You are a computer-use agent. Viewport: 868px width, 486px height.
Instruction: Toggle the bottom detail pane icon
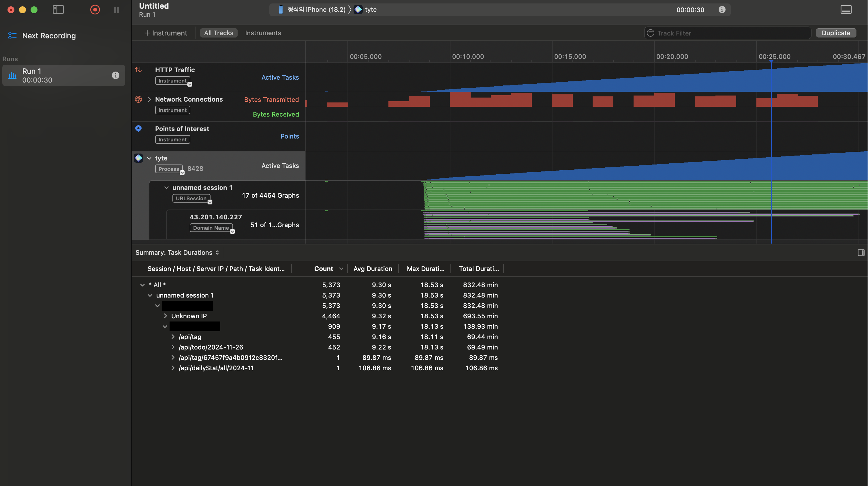[846, 10]
